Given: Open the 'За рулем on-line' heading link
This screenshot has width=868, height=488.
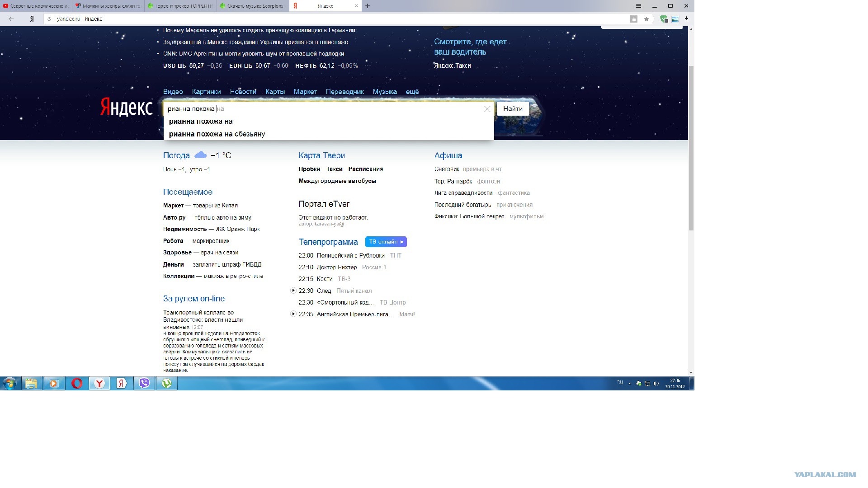Looking at the screenshot, I should tap(194, 299).
